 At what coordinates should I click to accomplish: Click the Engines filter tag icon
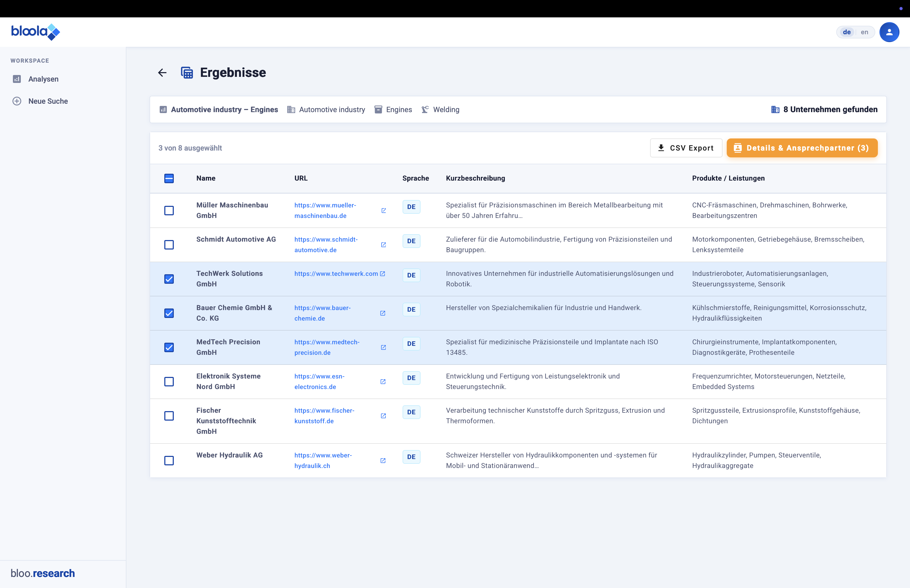tap(378, 109)
